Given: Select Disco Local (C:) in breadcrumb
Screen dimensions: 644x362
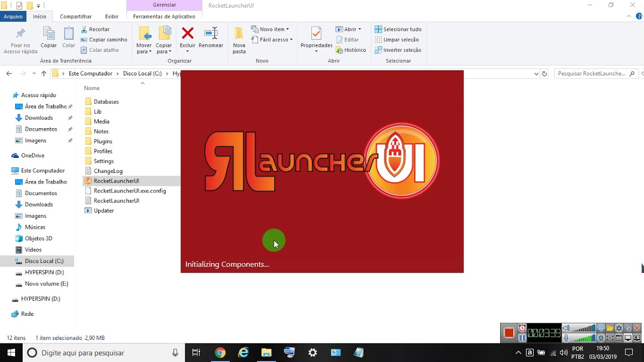Looking at the screenshot, I should 142,73.
